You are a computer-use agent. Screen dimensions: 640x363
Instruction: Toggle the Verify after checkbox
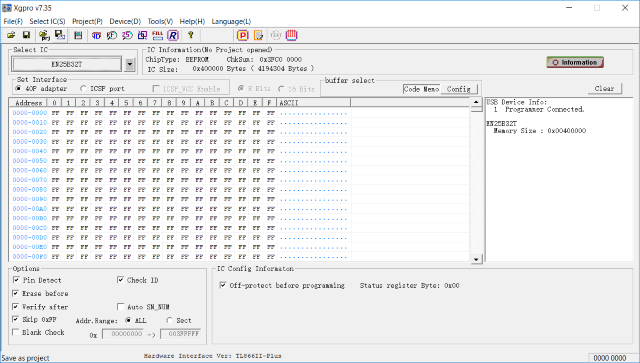tap(16, 306)
